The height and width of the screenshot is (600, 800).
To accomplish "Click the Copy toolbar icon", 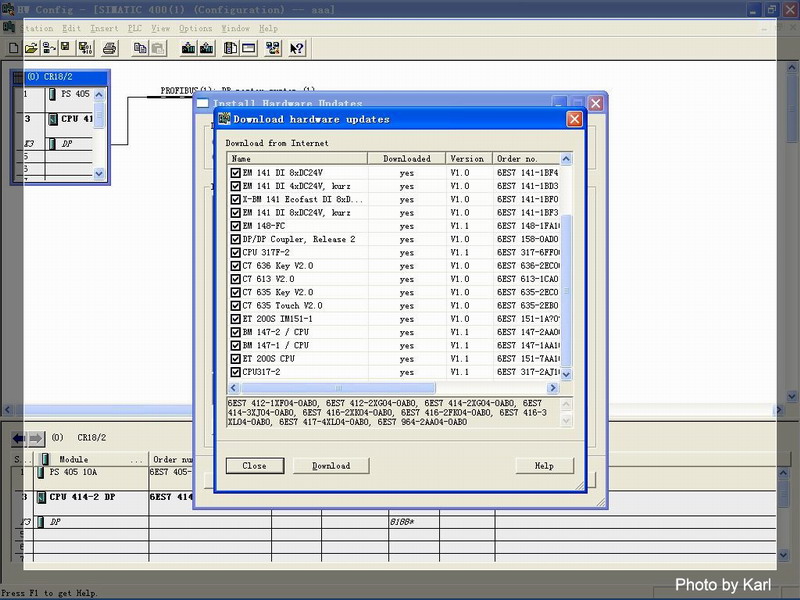I will (x=140, y=48).
